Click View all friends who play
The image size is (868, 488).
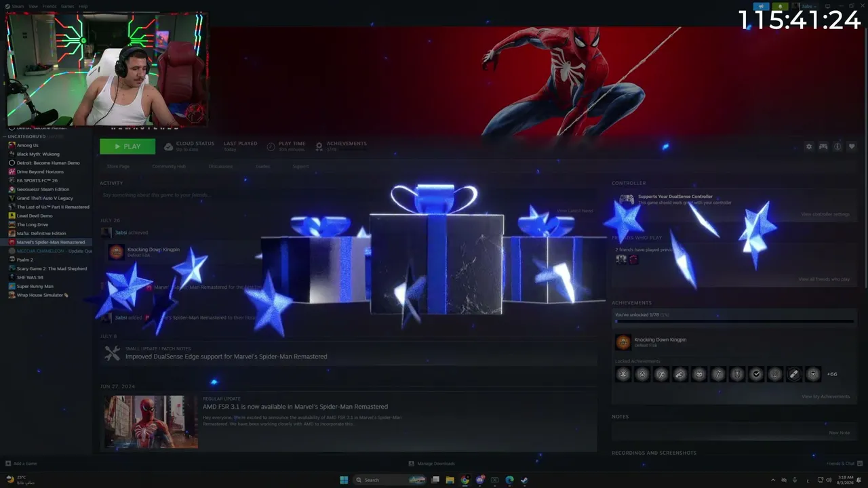[x=824, y=279]
